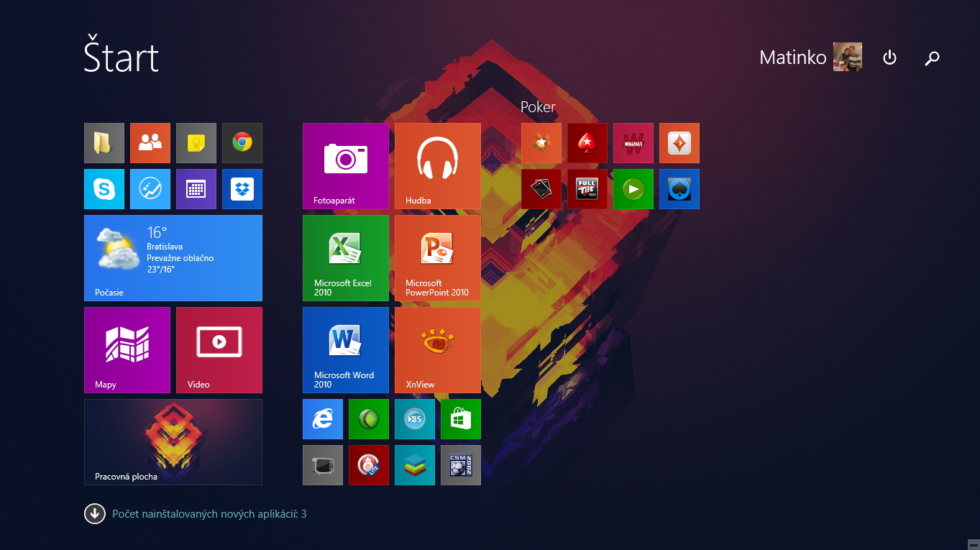Click the zoom-out minus button in the corner
Viewport: 980px width, 550px height.
(973, 544)
